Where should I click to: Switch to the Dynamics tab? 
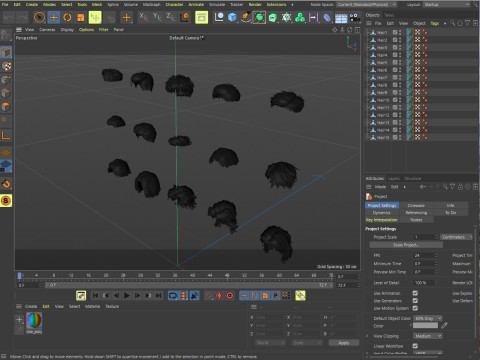coord(382,212)
